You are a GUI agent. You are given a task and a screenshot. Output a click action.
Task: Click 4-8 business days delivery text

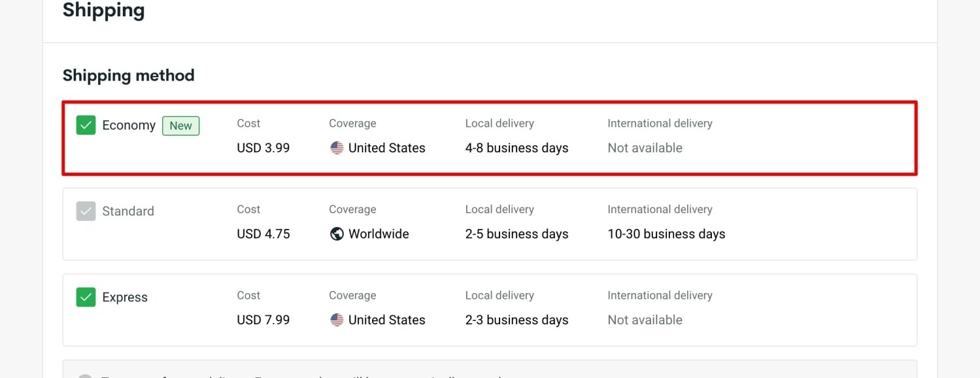pyautogui.click(x=517, y=148)
